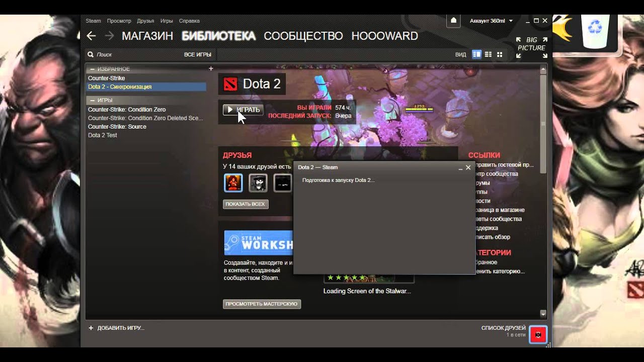Image resolution: width=644 pixels, height=362 pixels.
Task: Open the Аккаунт 360ml dropdown
Action: 491,21
